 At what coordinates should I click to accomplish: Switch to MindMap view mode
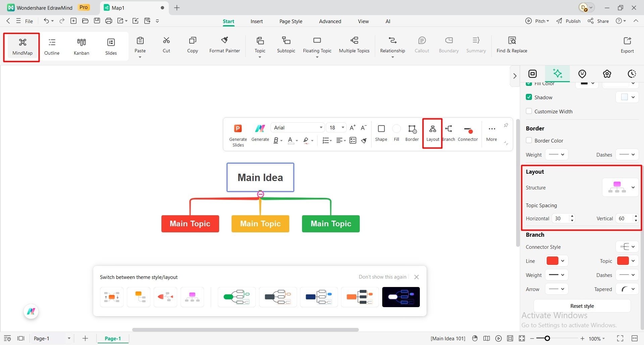22,47
